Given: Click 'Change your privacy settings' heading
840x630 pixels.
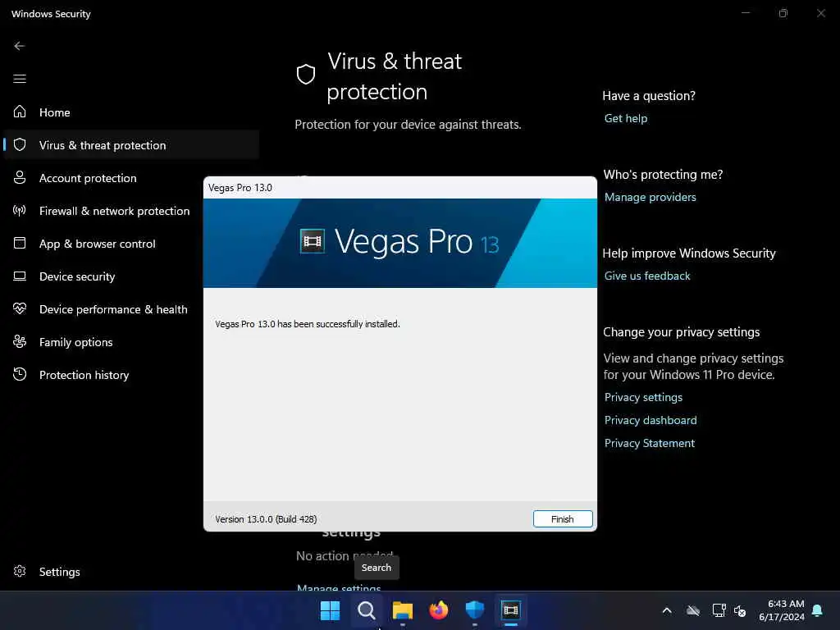Looking at the screenshot, I should point(682,332).
